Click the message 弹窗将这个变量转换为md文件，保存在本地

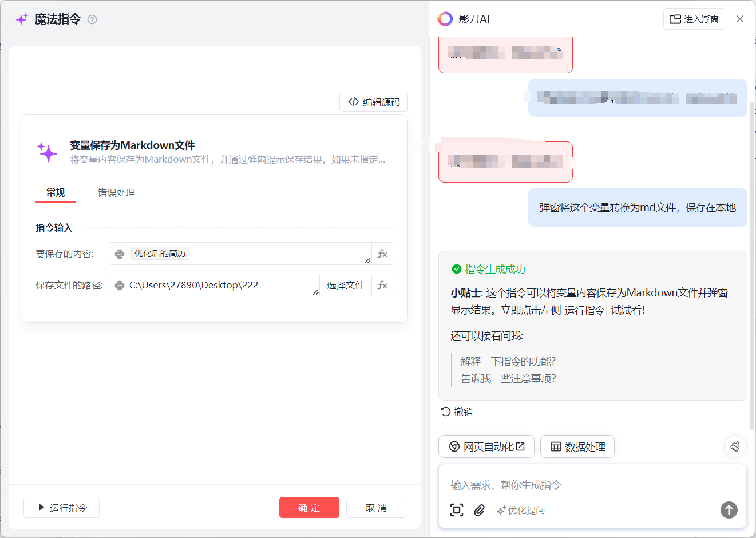638,208
